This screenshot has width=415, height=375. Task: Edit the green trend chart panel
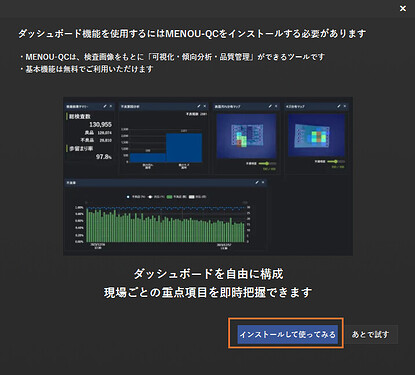click(257, 182)
